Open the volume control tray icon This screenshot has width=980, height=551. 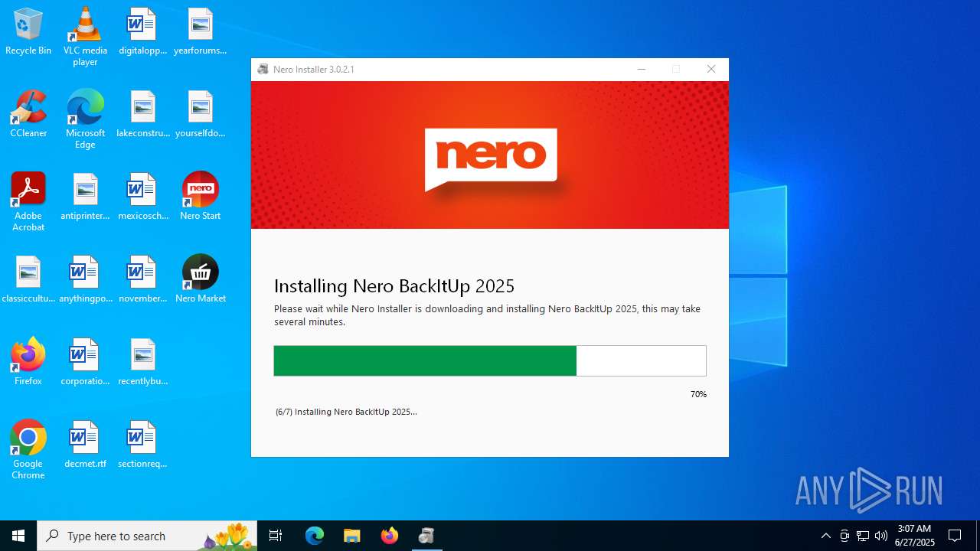pyautogui.click(x=881, y=536)
